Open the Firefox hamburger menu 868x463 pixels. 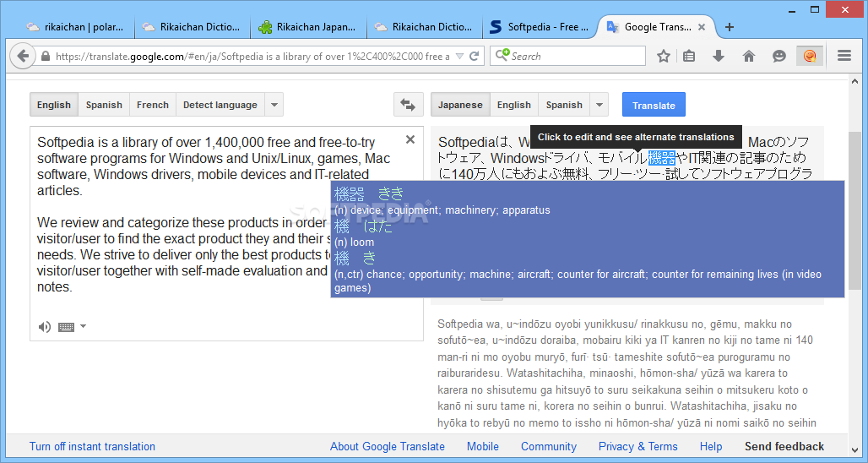point(844,56)
